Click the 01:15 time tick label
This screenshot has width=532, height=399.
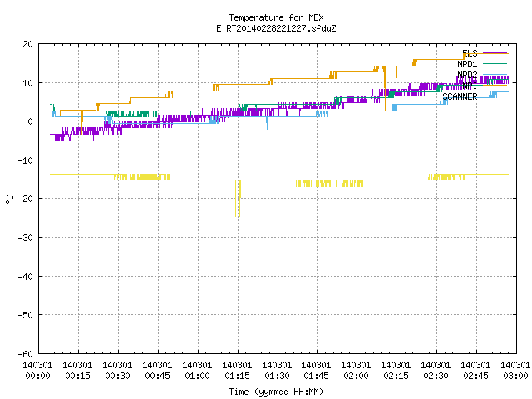click(237, 376)
